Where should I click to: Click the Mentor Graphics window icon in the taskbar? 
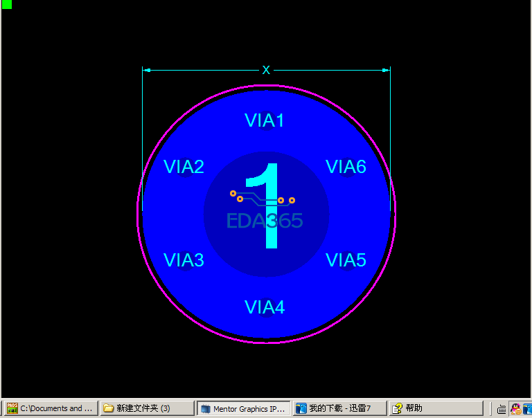pos(205,409)
